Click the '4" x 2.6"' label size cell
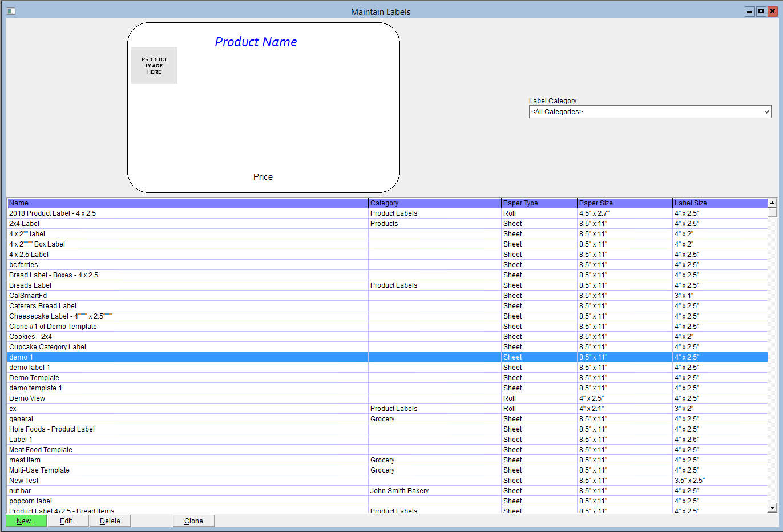783x532 pixels. tap(720, 440)
